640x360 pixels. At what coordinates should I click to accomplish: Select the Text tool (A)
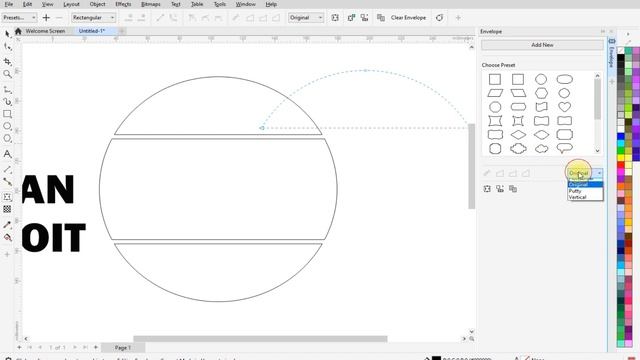[x=7, y=154]
